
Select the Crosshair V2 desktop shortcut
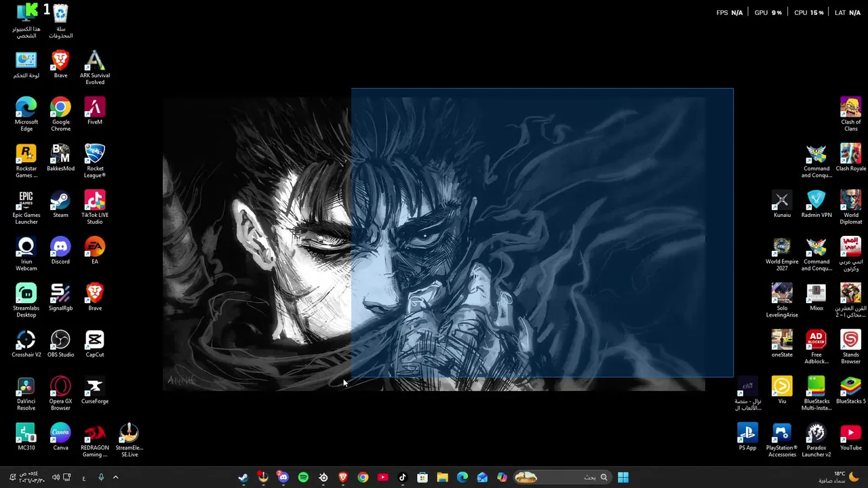[26, 344]
